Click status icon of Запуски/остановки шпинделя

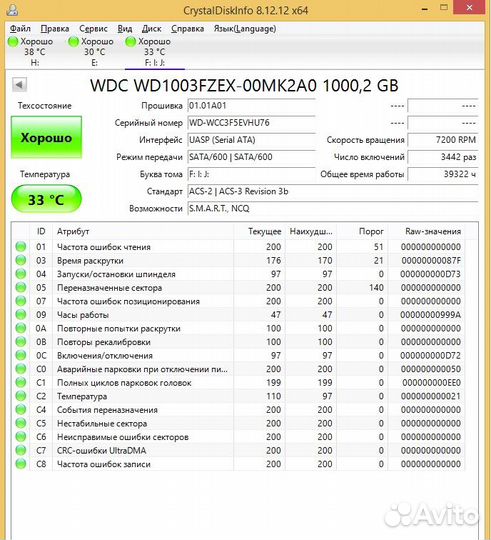[21, 274]
